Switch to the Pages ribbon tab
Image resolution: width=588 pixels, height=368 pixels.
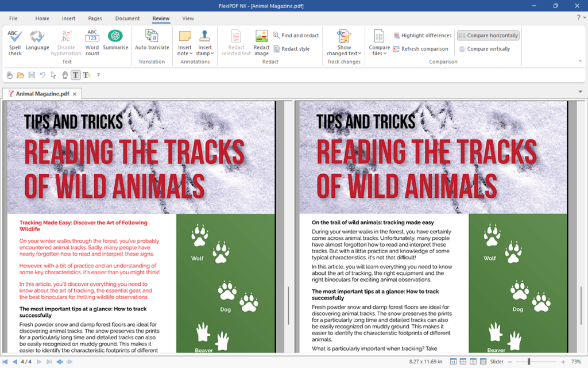coord(95,18)
